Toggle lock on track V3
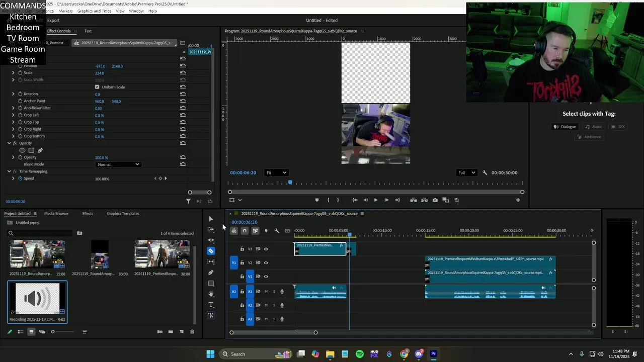This screenshot has height=362, width=644. coord(242,249)
